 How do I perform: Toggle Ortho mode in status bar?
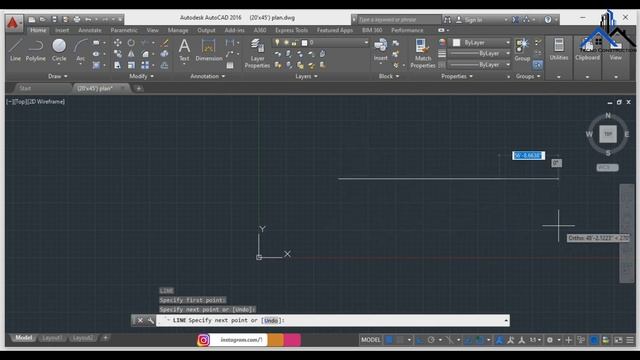tap(420, 340)
